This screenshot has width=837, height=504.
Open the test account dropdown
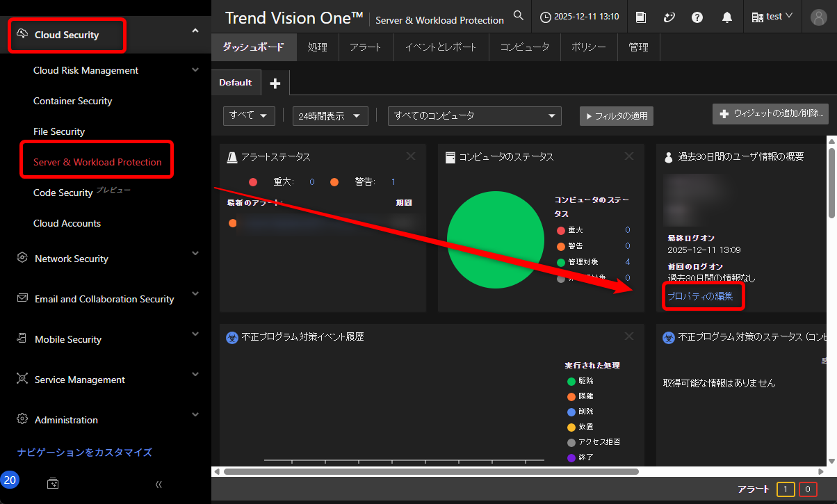(x=772, y=17)
